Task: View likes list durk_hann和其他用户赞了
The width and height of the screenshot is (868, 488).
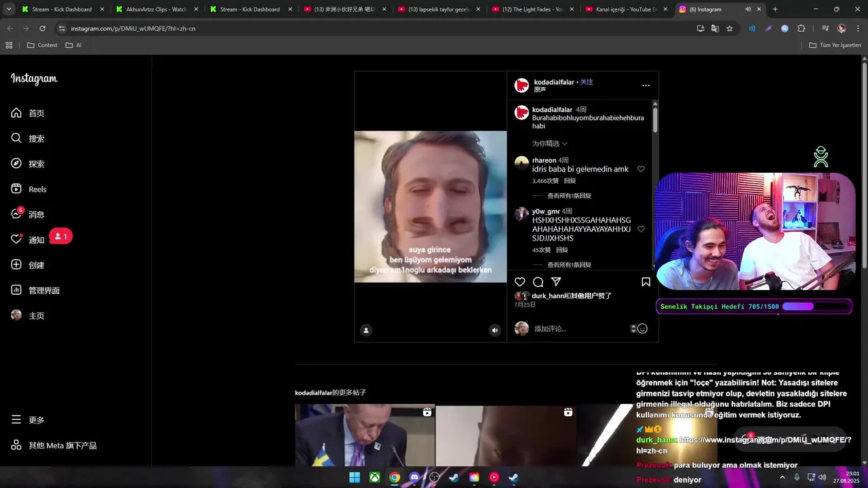Action: tap(572, 296)
